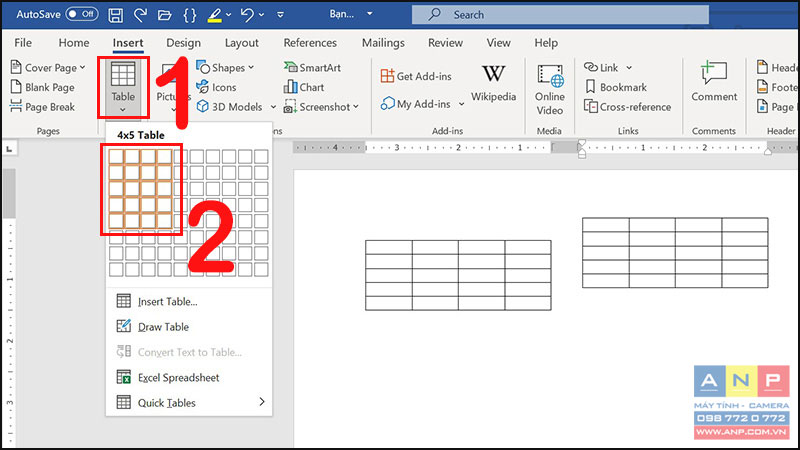The width and height of the screenshot is (800, 450).
Task: Choose Excel Spreadsheet menu entry
Action: 189,378
